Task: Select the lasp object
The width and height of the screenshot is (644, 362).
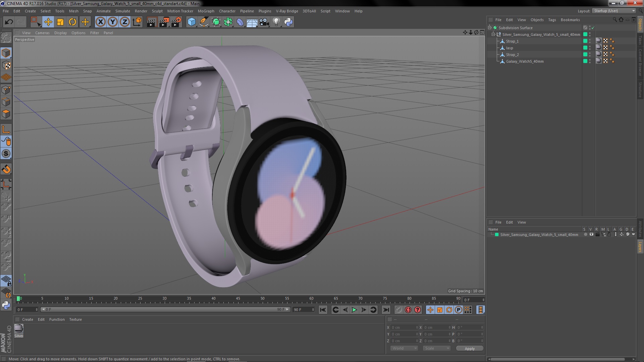Action: coord(509,48)
